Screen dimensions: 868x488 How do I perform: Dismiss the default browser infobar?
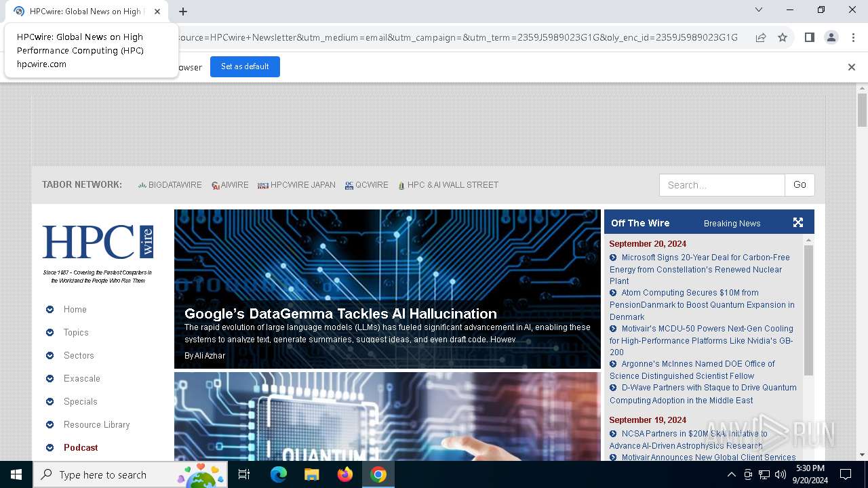(852, 67)
